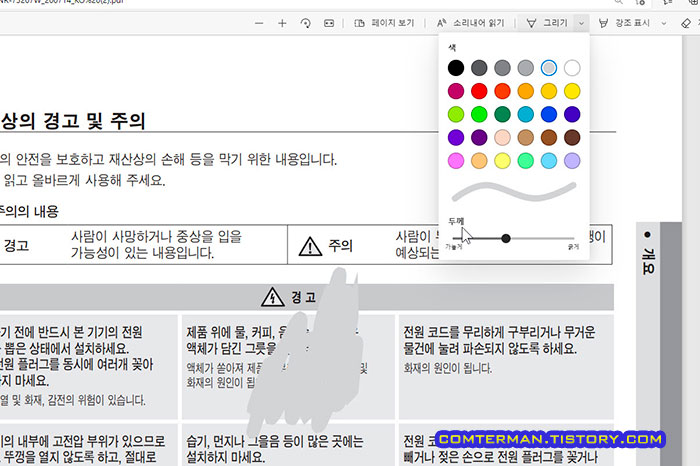Viewport: 700px width, 466px height.
Task: Pick the sky blue pastel swatch
Action: (549, 161)
